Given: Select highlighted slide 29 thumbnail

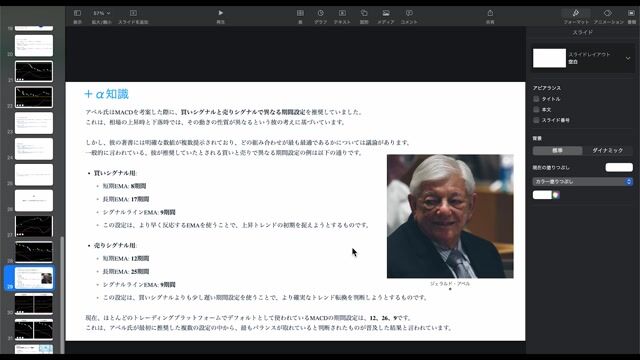Looking at the screenshot, I should coord(34,278).
